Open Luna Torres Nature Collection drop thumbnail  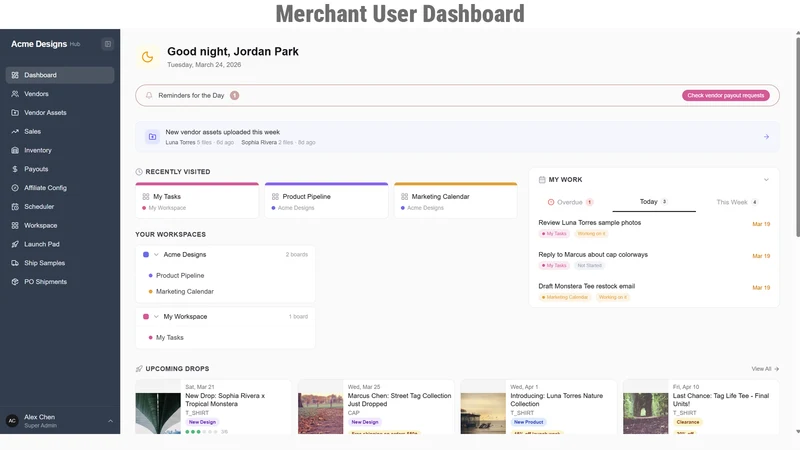click(483, 413)
